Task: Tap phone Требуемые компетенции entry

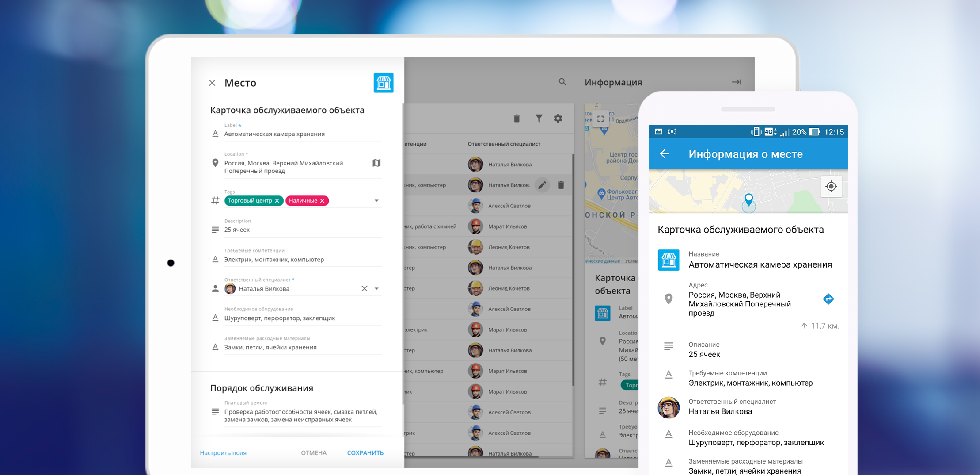Action: coord(750,378)
